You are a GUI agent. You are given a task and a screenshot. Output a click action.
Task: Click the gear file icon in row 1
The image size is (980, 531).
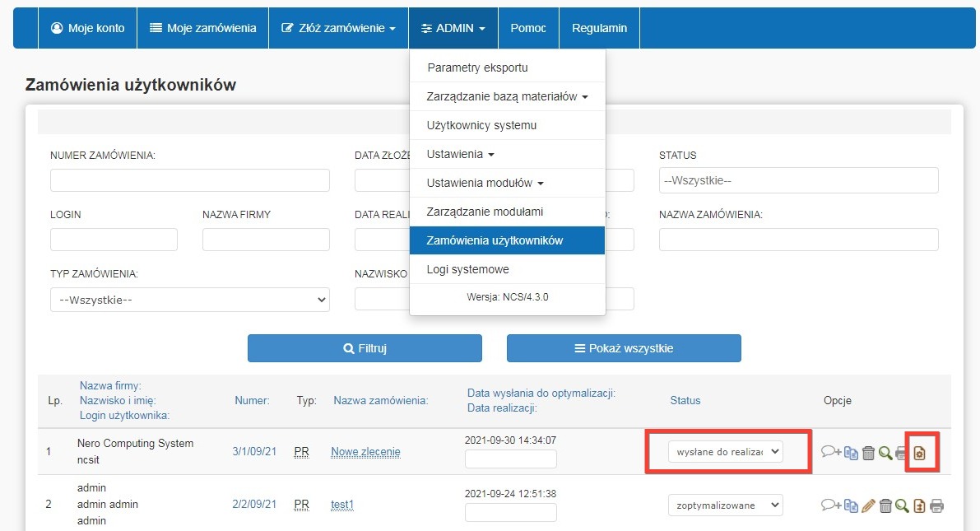click(x=921, y=452)
